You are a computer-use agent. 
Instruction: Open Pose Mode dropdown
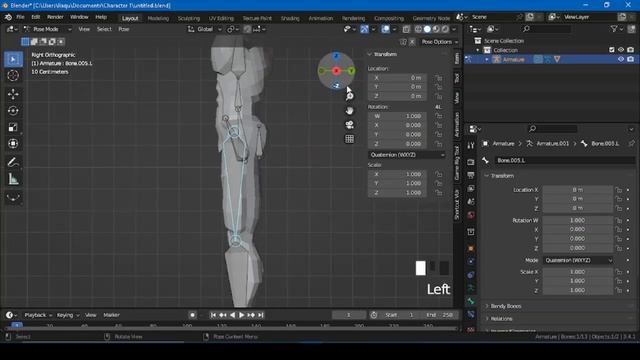pos(47,29)
